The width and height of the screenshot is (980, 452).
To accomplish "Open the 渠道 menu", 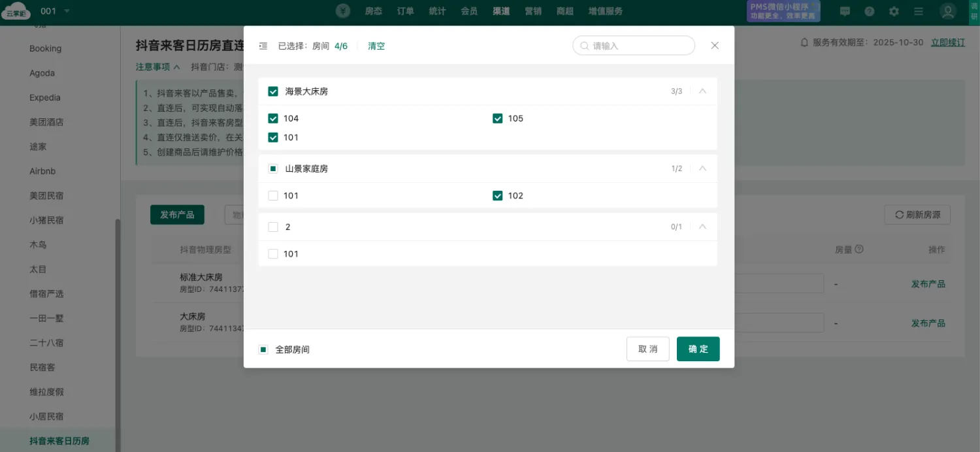I will pyautogui.click(x=501, y=11).
